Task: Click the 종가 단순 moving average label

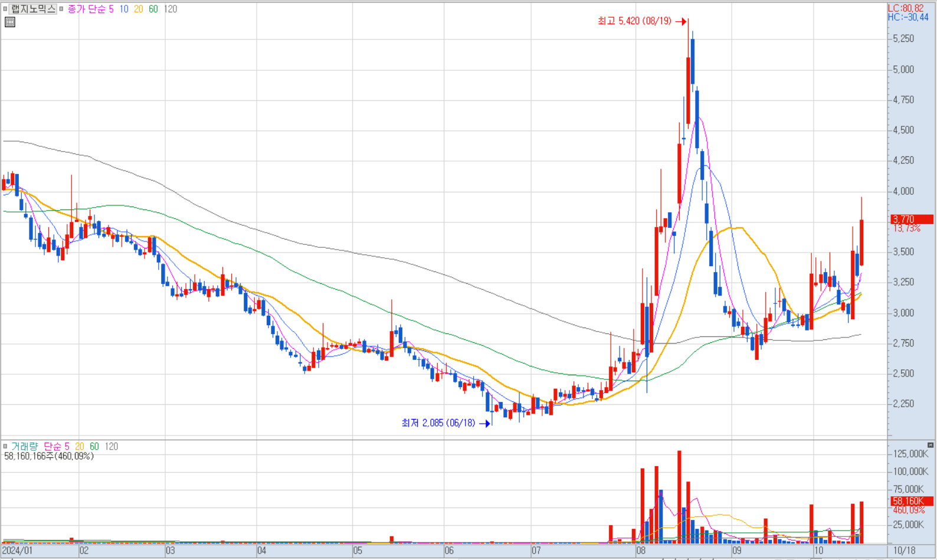Action: point(86,9)
